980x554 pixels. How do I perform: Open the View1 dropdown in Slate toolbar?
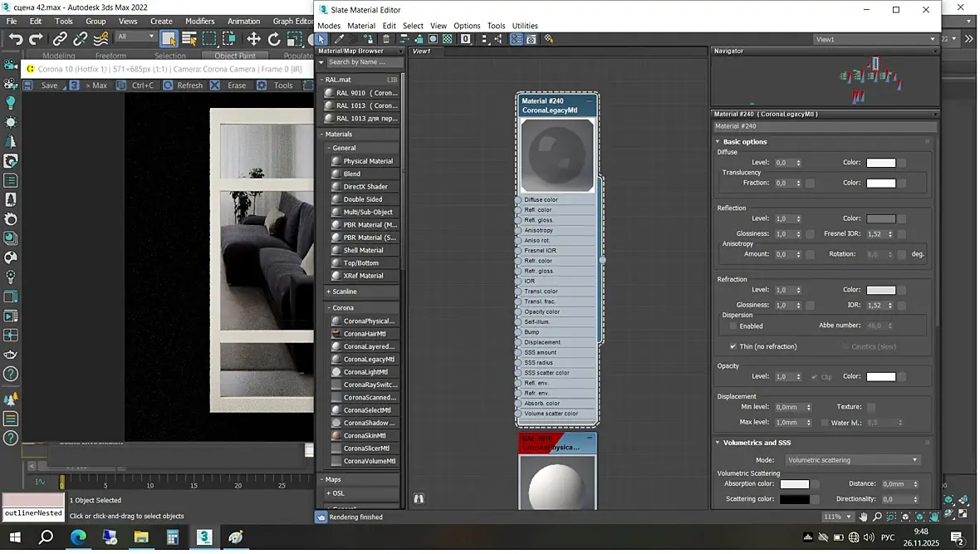pyautogui.click(x=875, y=39)
